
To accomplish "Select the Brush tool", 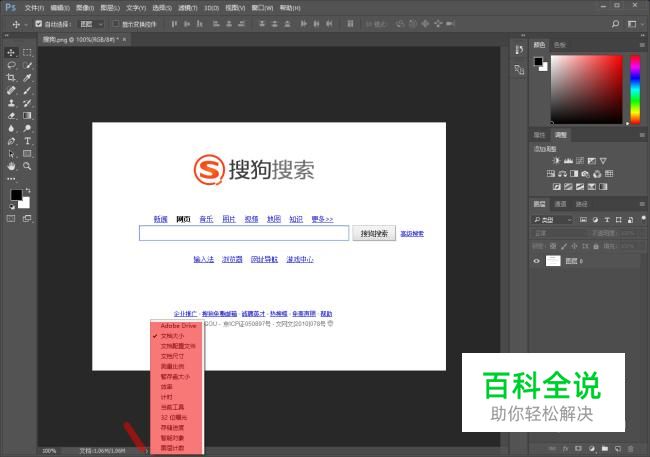I will (x=27, y=90).
